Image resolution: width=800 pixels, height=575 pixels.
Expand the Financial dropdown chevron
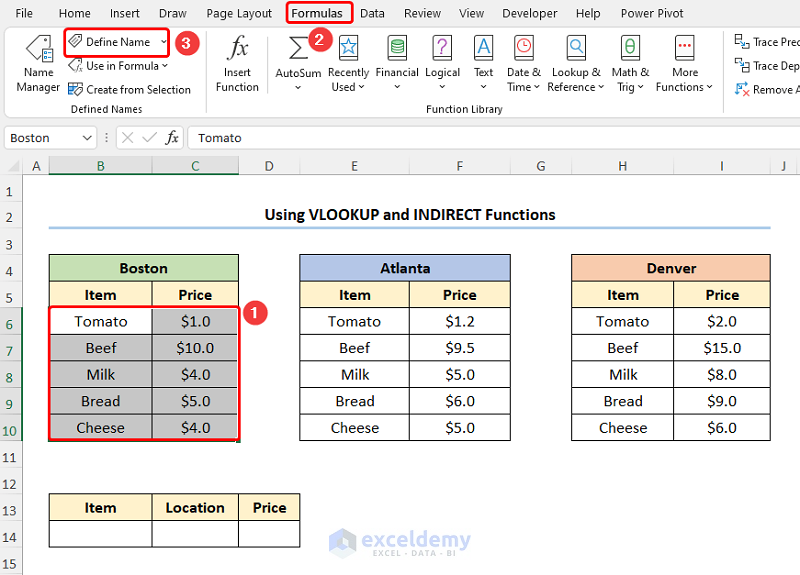point(397,87)
